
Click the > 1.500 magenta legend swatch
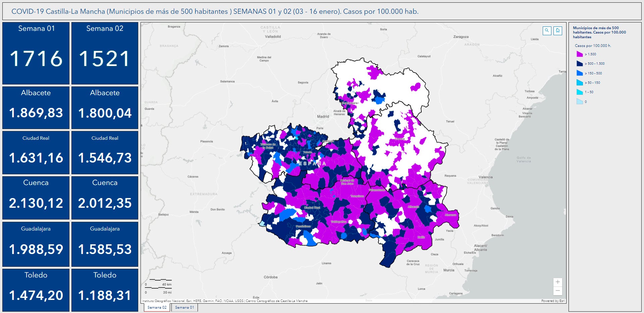(580, 54)
